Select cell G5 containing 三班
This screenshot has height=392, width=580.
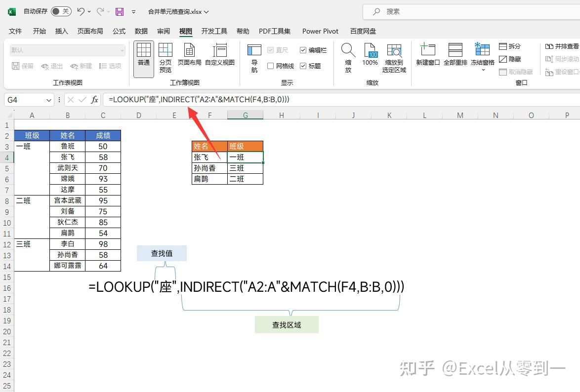pos(245,168)
